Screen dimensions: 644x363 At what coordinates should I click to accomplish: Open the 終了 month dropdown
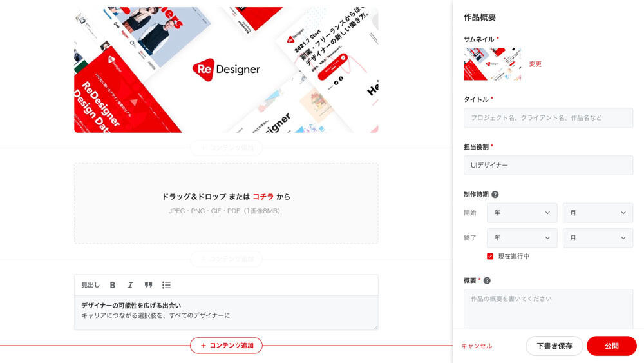click(598, 238)
